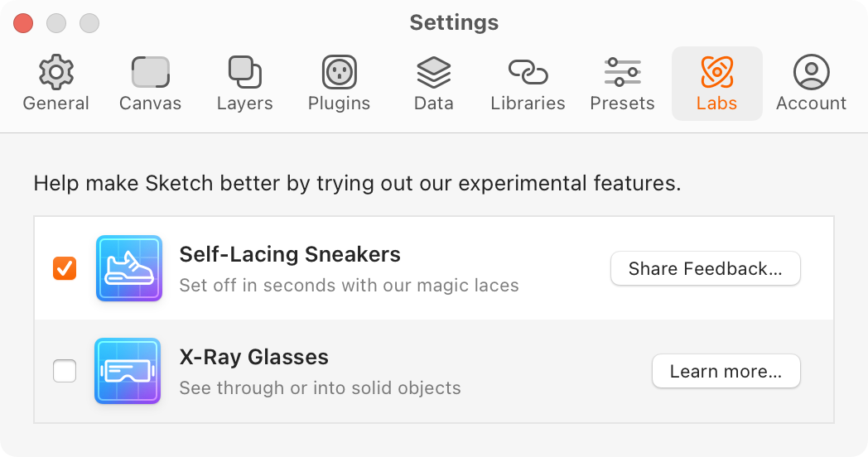Enable the X-Ray Glasses checkbox
868x457 pixels.
(65, 371)
